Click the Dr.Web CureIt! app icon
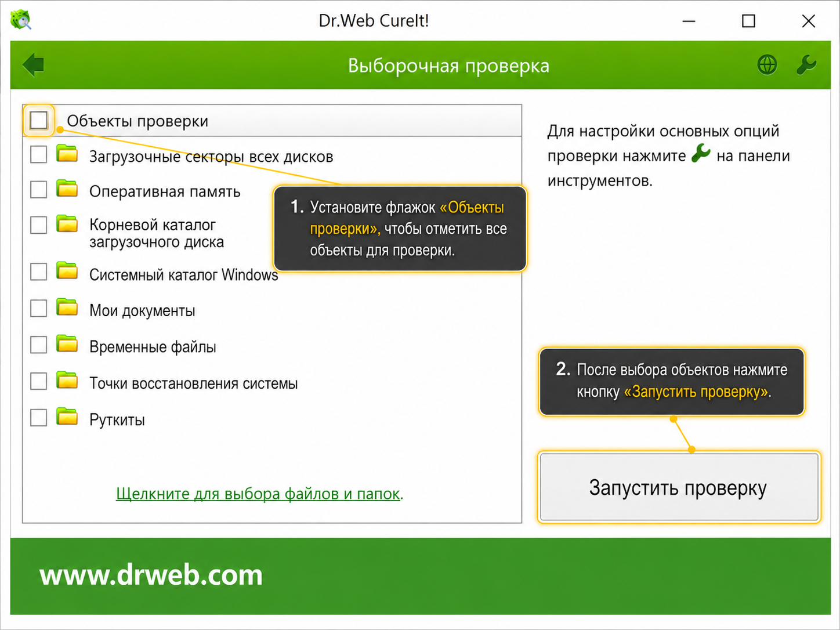Image resolution: width=840 pixels, height=630 pixels. click(x=21, y=20)
